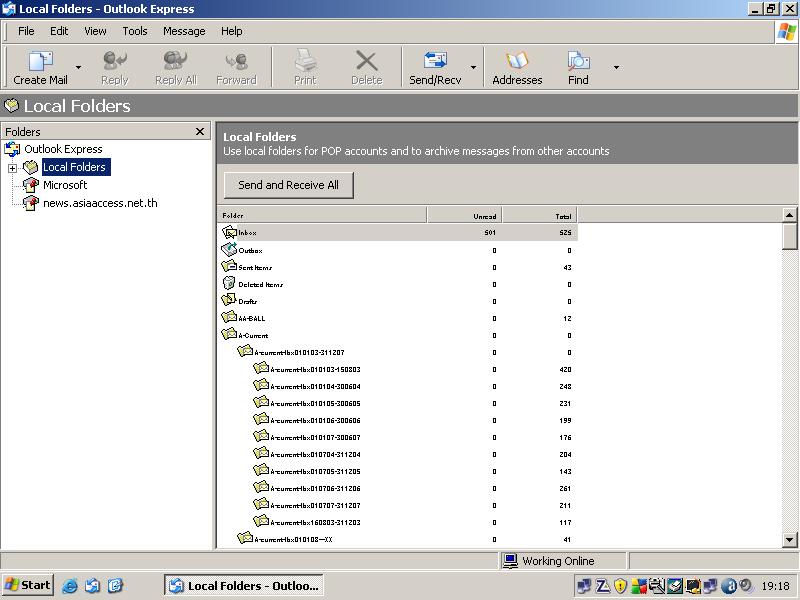Screen dimensions: 800x600
Task: Click the Send/Recv toolbar icon
Action: [435, 61]
